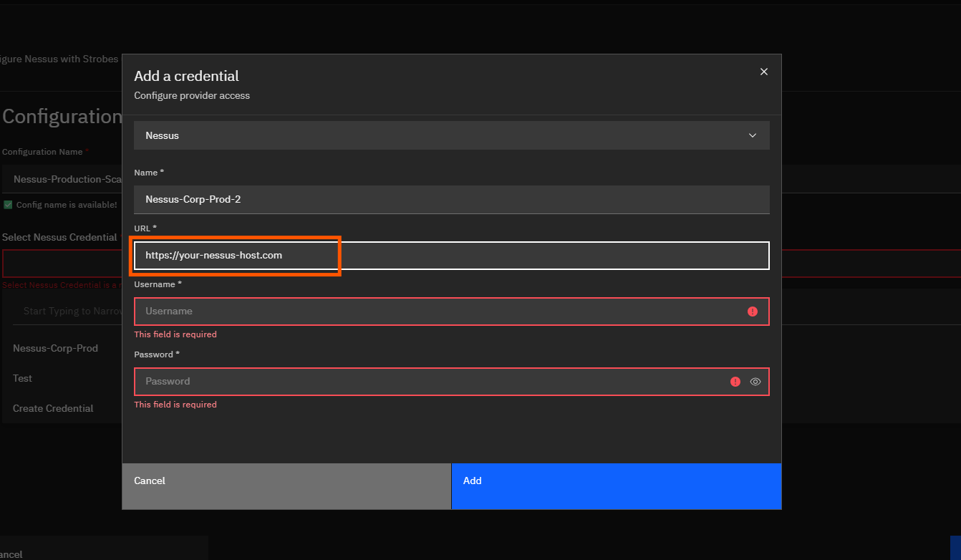
Task: Toggle password visibility eye icon
Action: pos(755,382)
